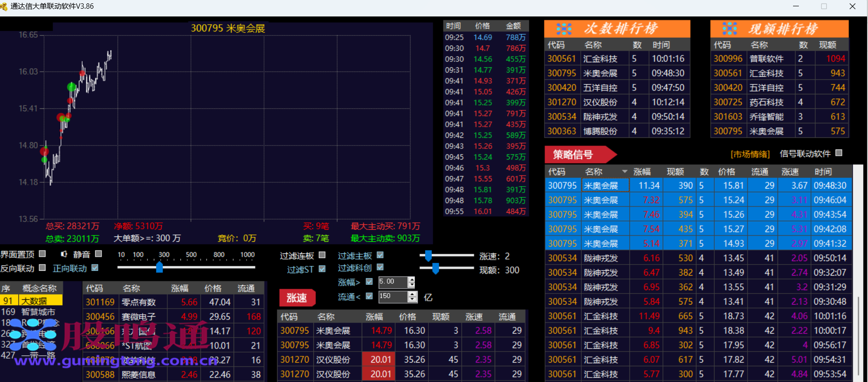Image resolution: width=868 pixels, height=382 pixels.
Task: Close the 通达信大单联动软件 window
Action: pyautogui.click(x=853, y=6)
